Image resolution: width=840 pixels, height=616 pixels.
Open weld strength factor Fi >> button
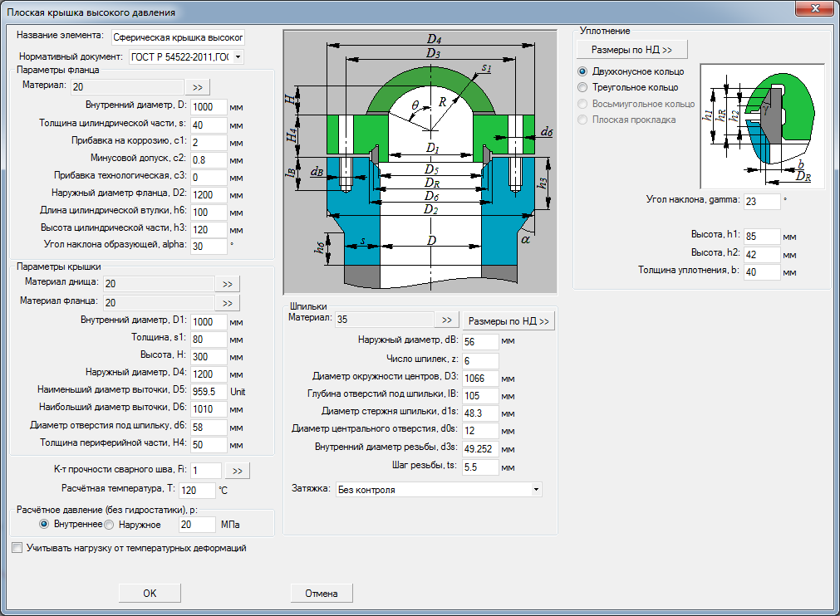tap(238, 471)
